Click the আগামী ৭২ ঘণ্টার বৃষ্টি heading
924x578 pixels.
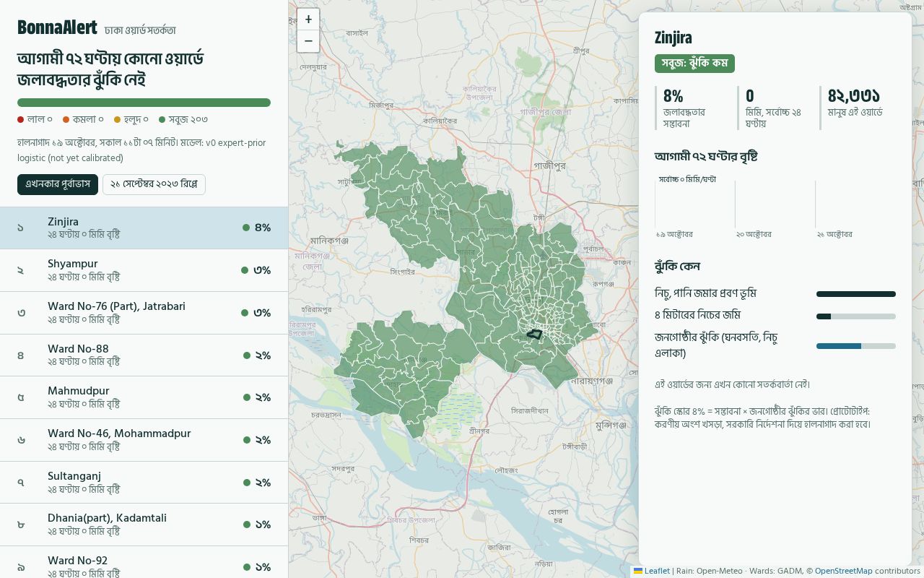pos(706,156)
